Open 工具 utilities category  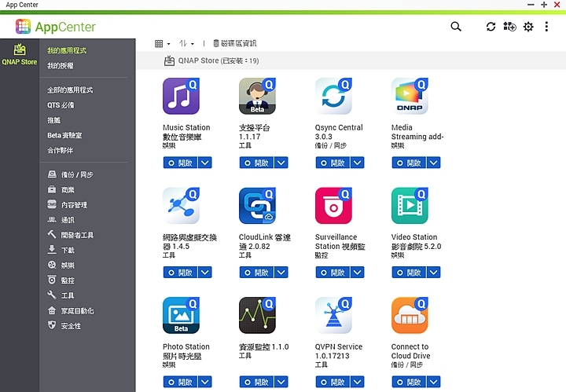pyautogui.click(x=61, y=295)
